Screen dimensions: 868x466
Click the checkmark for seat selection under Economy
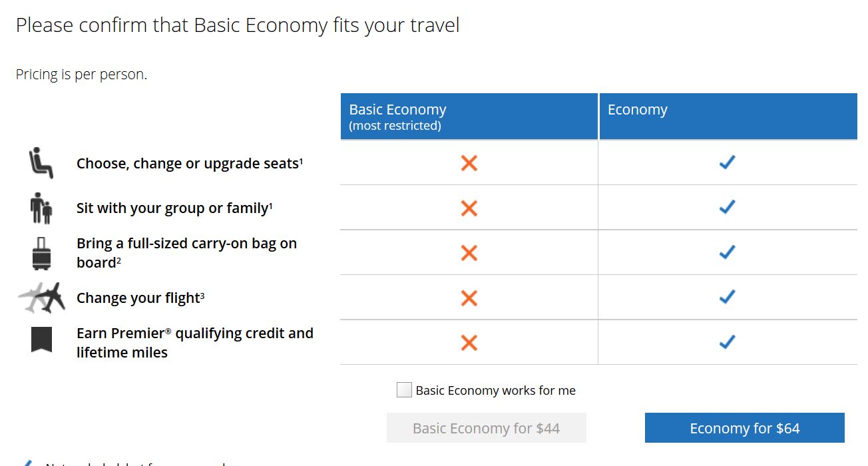(728, 162)
